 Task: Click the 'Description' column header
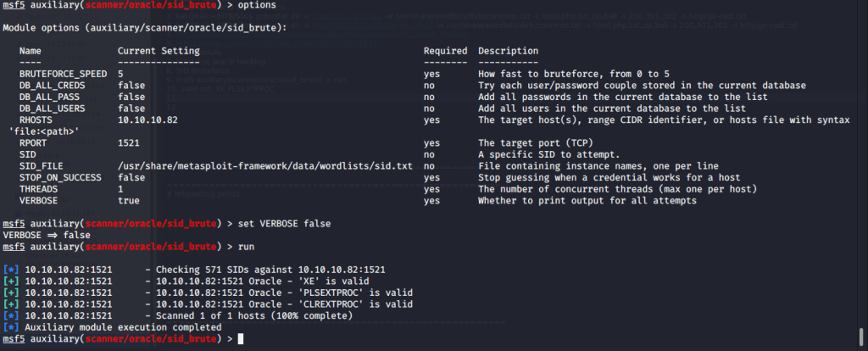508,51
